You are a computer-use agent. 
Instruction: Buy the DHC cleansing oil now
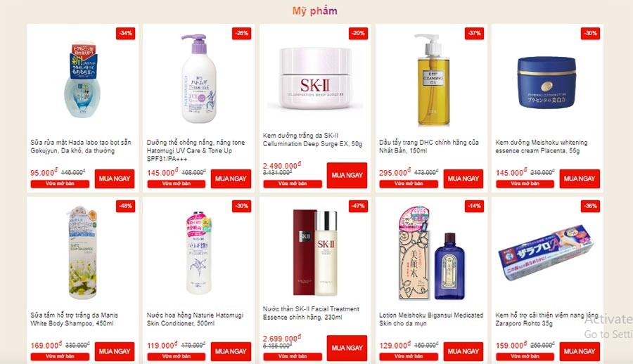coord(463,178)
